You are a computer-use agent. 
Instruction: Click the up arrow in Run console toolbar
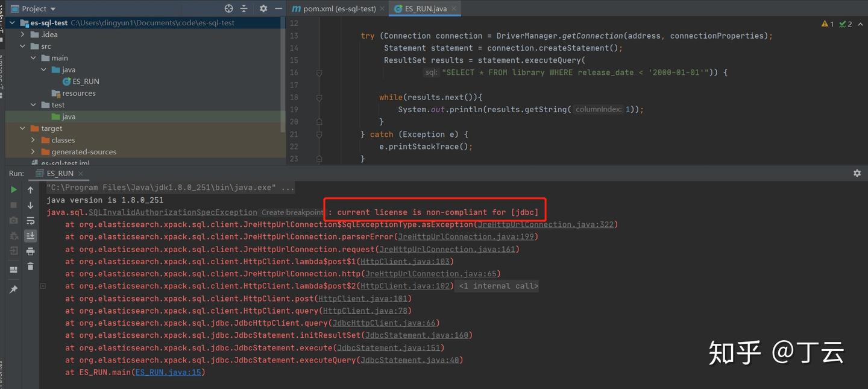point(31,190)
